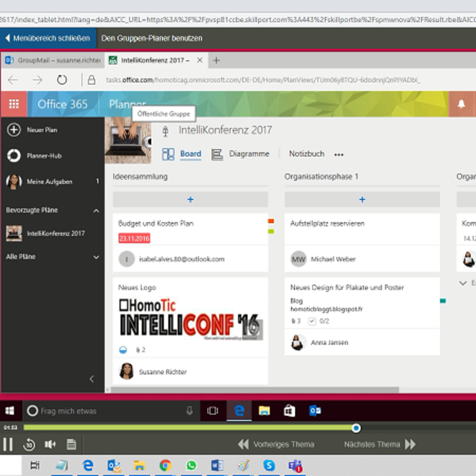Click the orange label on the Budget card
This screenshot has width=476, height=476.
271,221
